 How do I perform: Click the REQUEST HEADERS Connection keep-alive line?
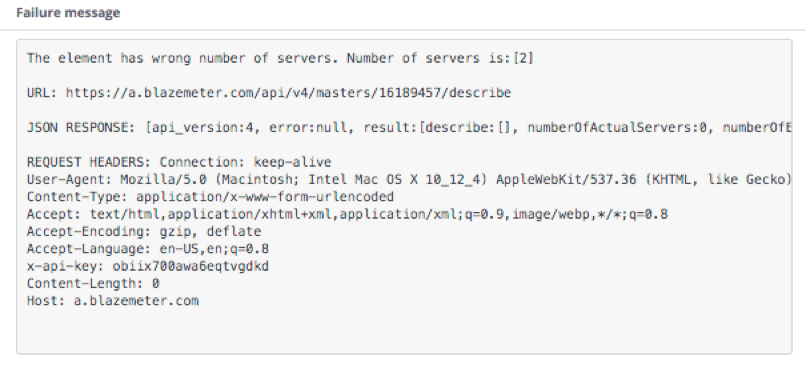click(179, 162)
